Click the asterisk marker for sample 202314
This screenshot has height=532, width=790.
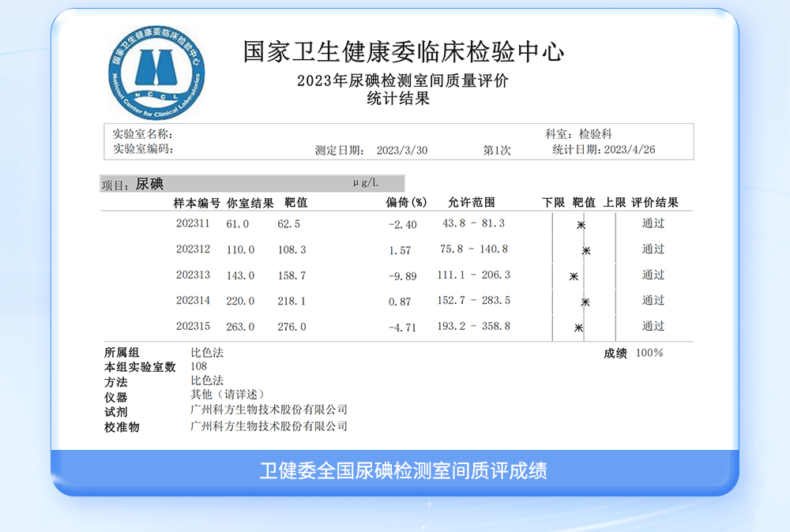pyautogui.click(x=585, y=302)
